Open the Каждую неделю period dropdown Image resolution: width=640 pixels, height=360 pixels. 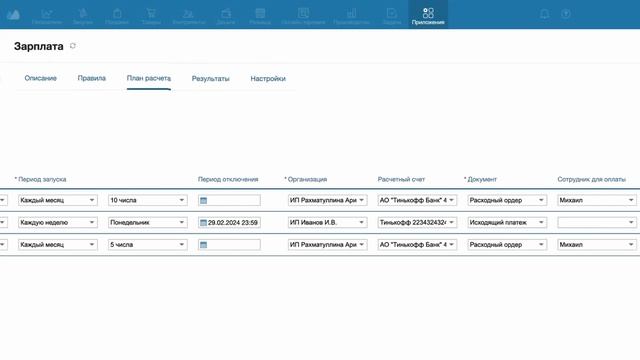coord(58,222)
